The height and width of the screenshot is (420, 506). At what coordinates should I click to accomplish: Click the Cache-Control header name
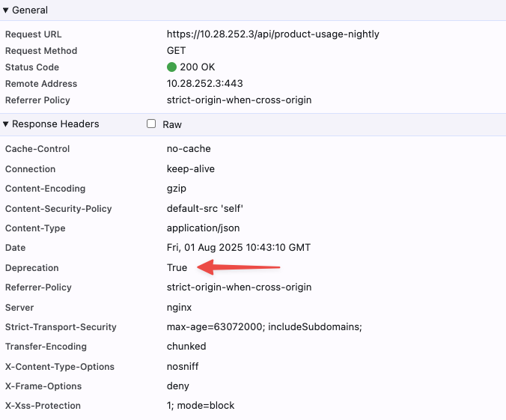point(37,149)
